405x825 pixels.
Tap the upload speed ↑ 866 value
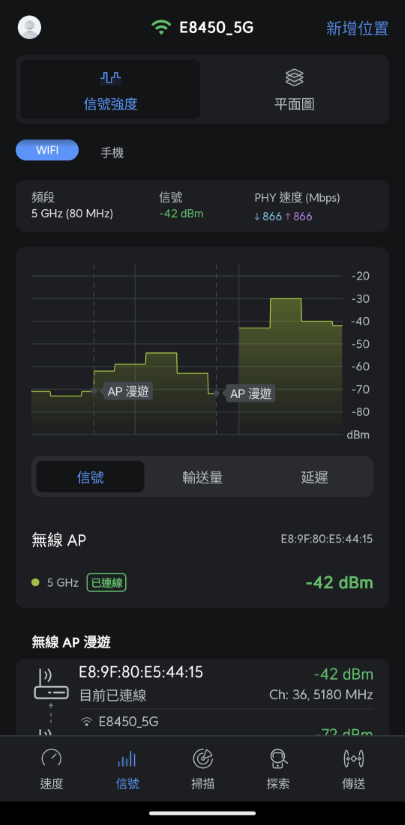[x=299, y=216]
